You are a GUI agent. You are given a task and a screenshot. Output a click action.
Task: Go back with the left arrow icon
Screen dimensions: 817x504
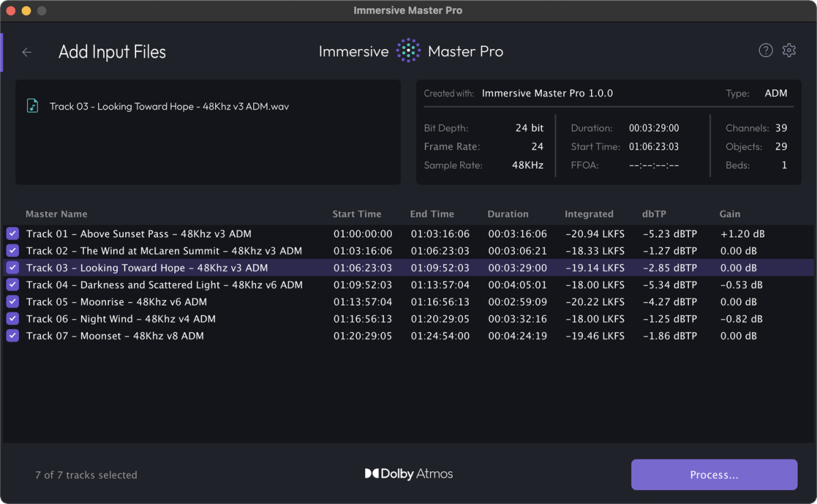[27, 52]
